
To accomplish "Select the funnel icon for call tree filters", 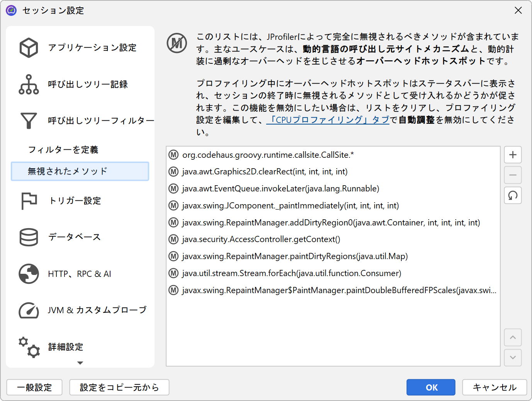I will 29,121.
